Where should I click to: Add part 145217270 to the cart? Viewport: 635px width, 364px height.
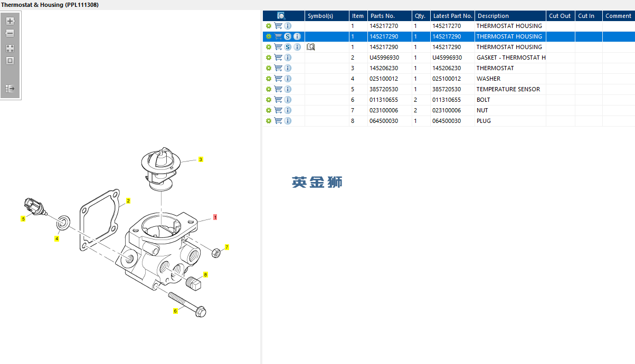pyautogui.click(x=278, y=26)
